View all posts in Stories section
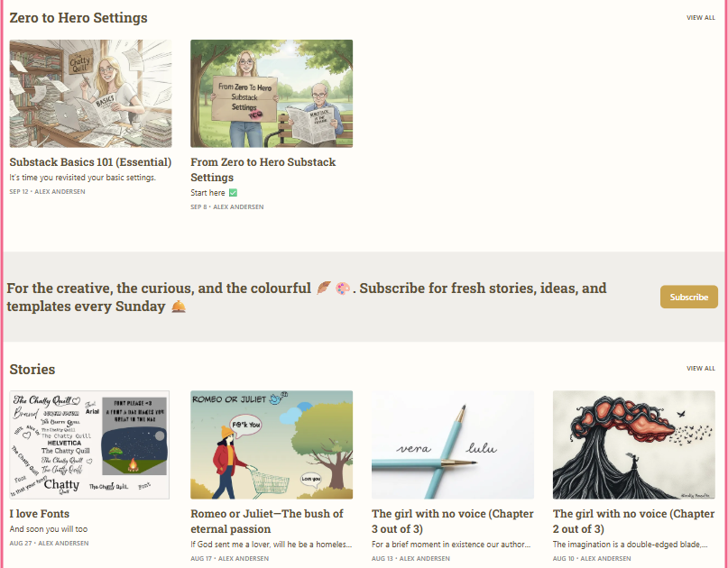Image resolution: width=728 pixels, height=568 pixels. (701, 369)
